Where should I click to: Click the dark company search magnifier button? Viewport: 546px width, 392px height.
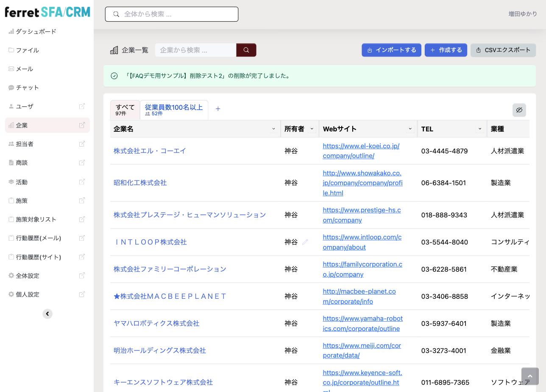pyautogui.click(x=246, y=50)
